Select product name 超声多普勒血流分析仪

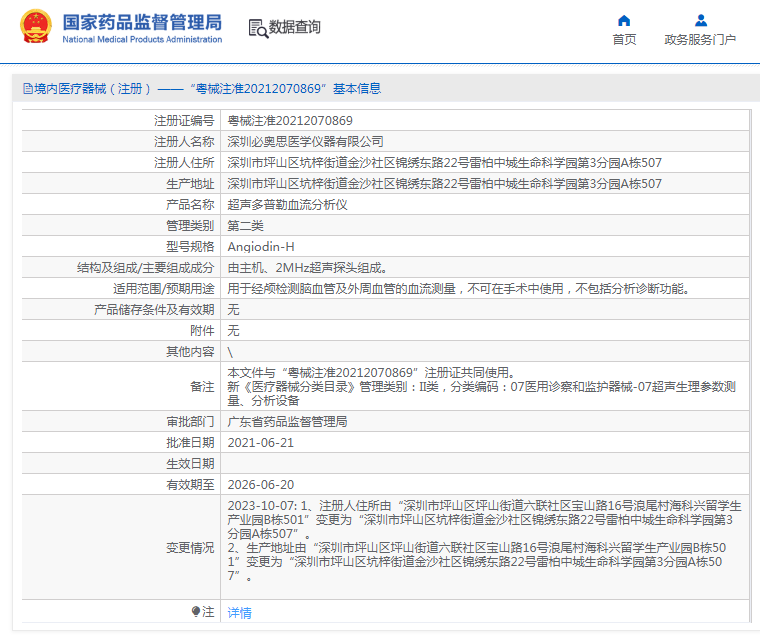point(287,205)
